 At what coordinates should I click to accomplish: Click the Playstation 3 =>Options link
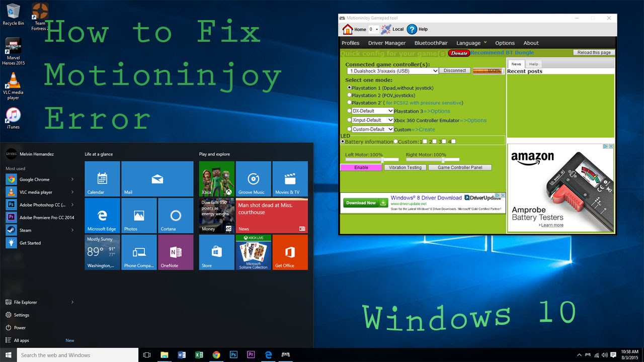click(437, 111)
